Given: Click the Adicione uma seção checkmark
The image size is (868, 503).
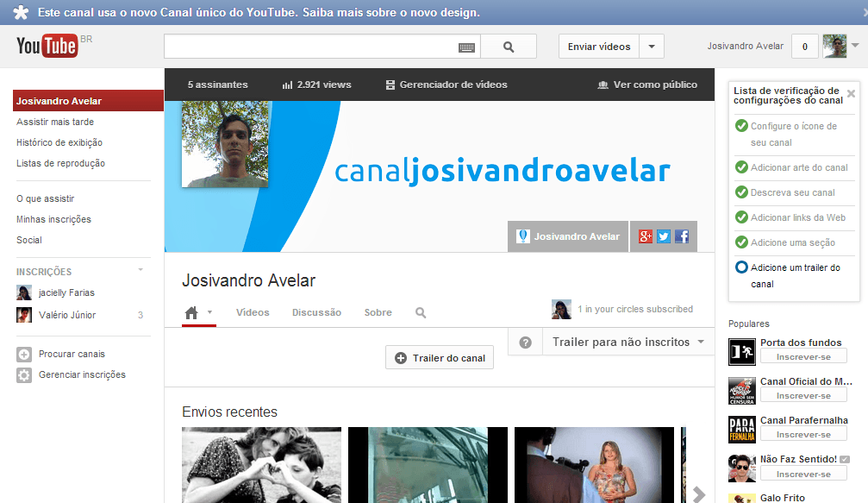Looking at the screenshot, I should coord(741,242).
